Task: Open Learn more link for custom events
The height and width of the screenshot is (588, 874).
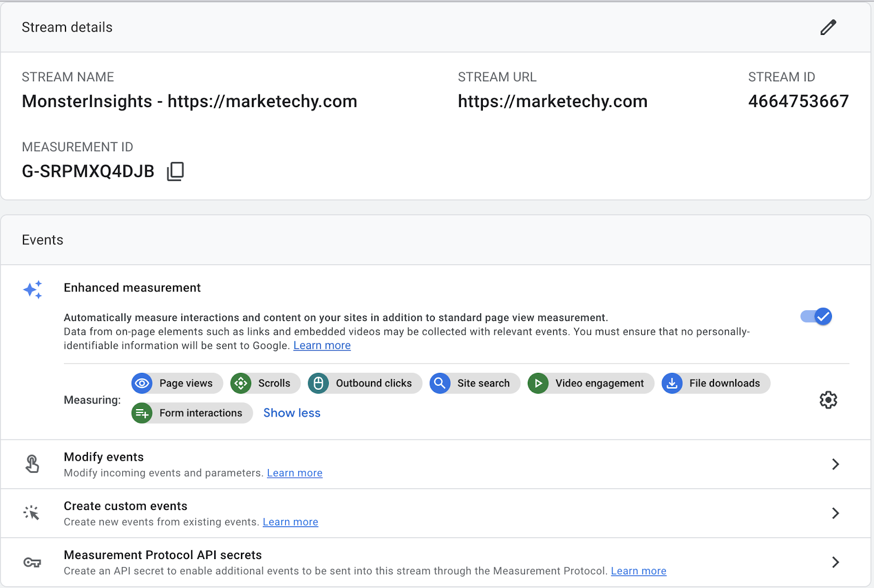Action: (290, 522)
